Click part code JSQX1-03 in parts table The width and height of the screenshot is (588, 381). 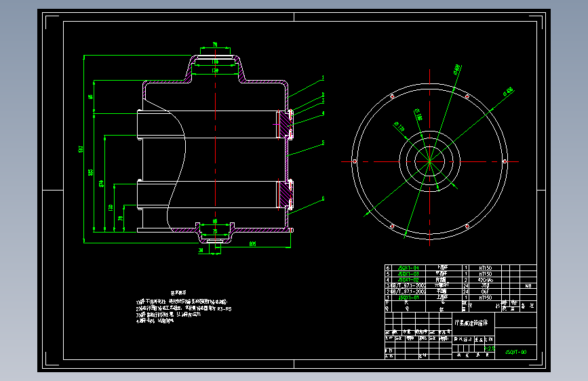tap(408, 274)
